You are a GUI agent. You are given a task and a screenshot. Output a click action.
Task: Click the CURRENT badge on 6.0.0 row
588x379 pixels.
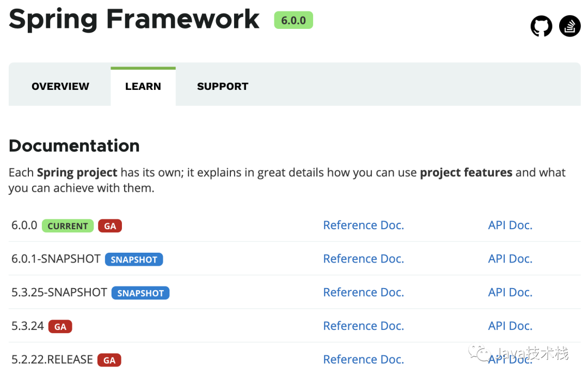(68, 226)
